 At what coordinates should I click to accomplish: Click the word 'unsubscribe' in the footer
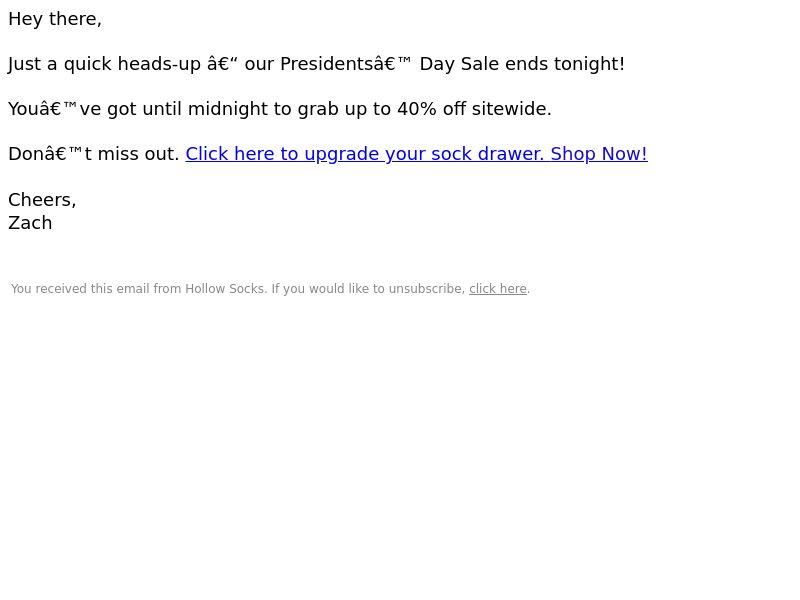tap(427, 289)
